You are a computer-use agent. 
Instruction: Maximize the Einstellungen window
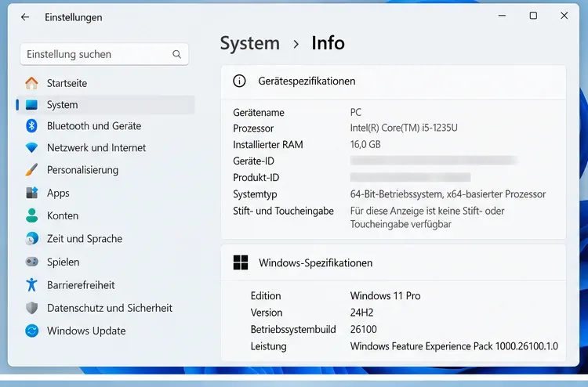(533, 16)
